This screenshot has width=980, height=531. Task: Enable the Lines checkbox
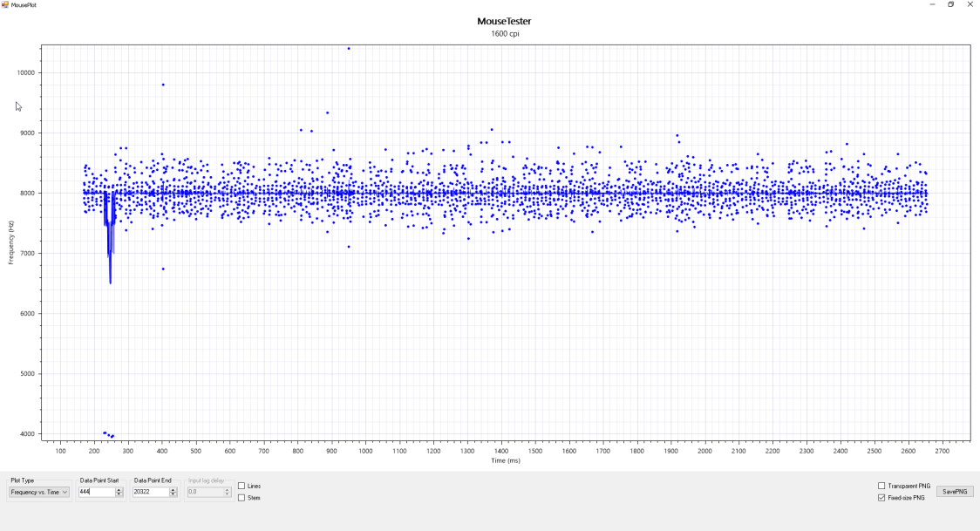click(242, 486)
